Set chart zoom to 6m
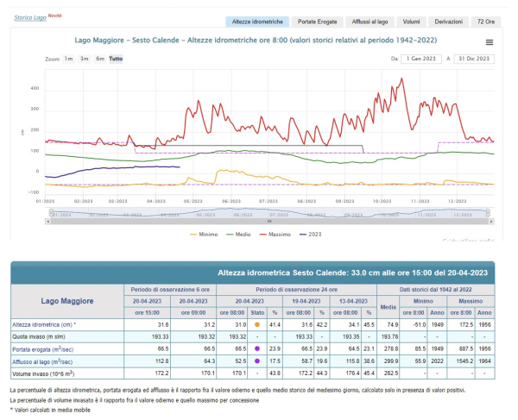Image resolution: width=518 pixels, height=420 pixels. pos(100,59)
